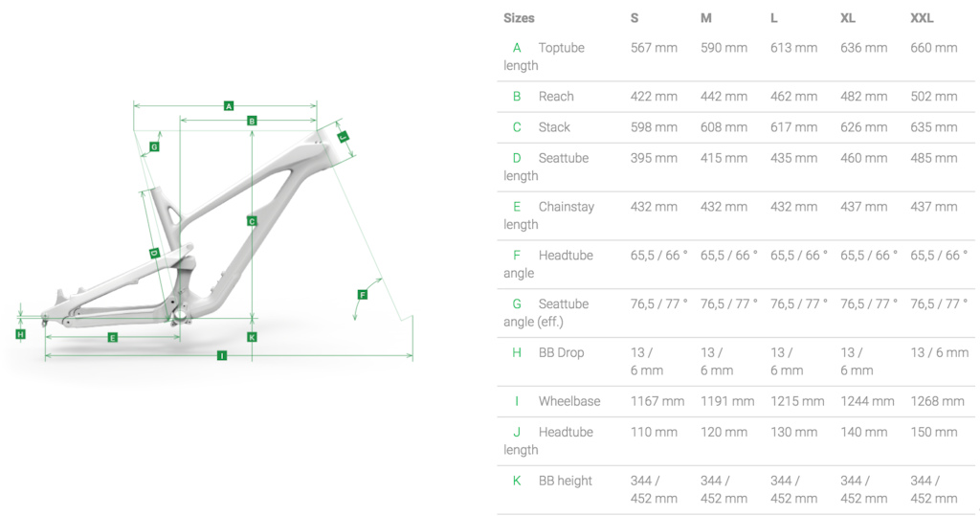Click the 1215 mm wheelbase value
This screenshot has width=980, height=516.
796,401
